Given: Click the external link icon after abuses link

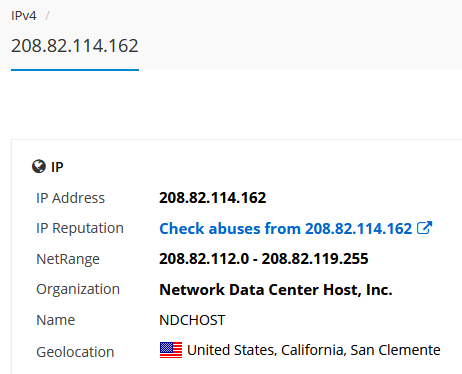Looking at the screenshot, I should 425,228.
